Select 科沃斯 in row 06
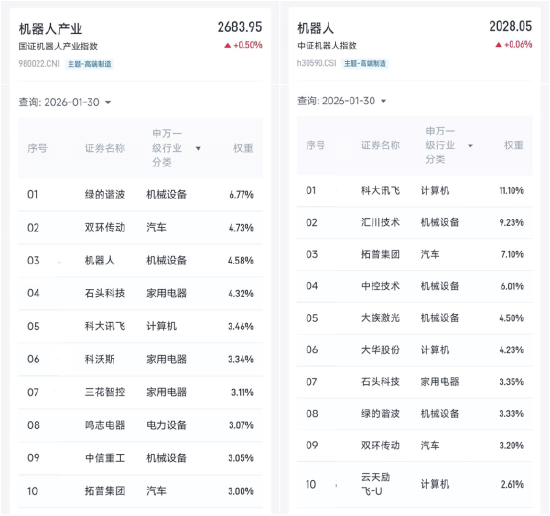The height and width of the screenshot is (516, 550). pos(100,359)
